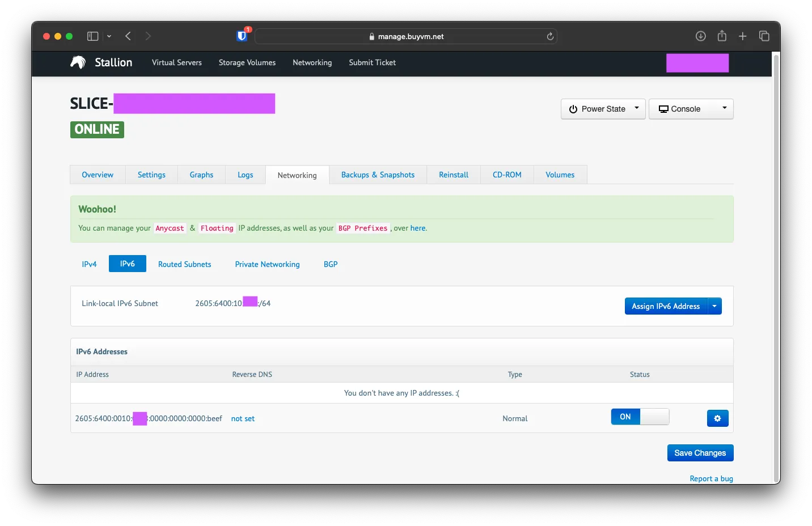812x526 pixels.
Task: Open the Bitwarden extension icon
Action: tap(242, 36)
